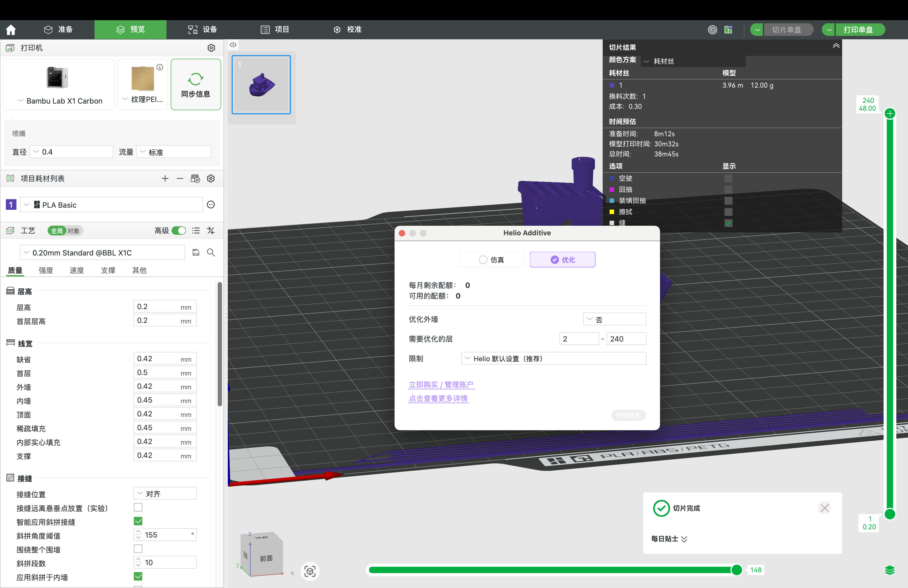Screen dimensions: 908x588
Task: Click the Buy now / manage account link
Action: [441, 385]
